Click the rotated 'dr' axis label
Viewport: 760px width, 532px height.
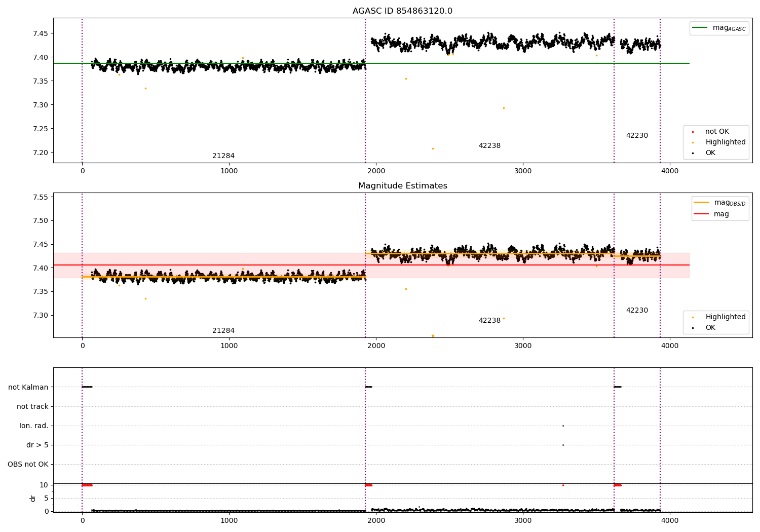coord(33,498)
